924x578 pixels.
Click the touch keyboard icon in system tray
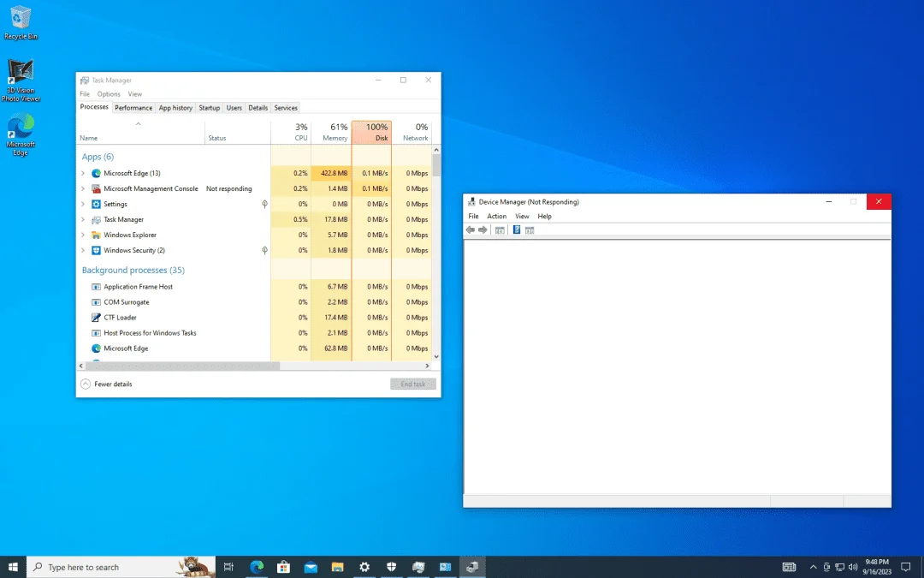click(789, 567)
